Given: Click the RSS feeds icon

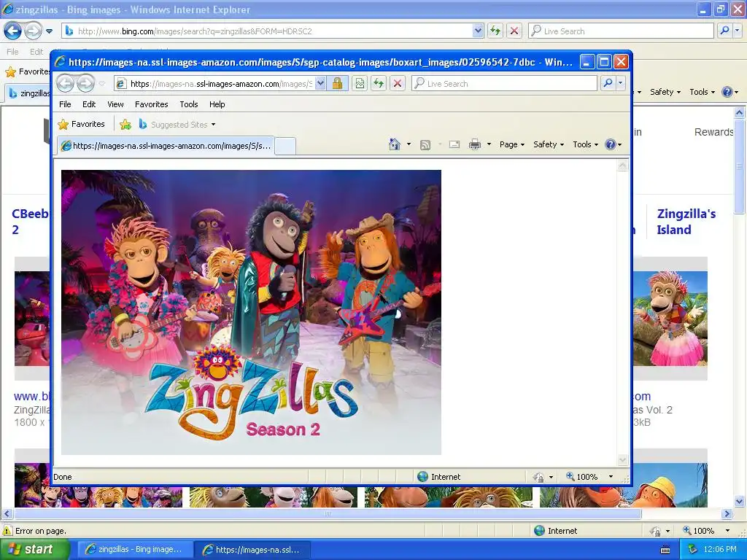Looking at the screenshot, I should point(425,145).
